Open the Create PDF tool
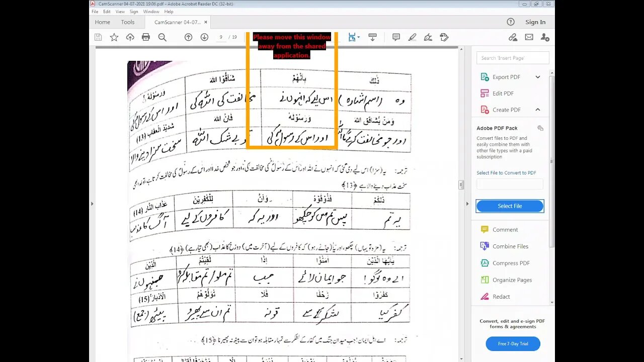 click(x=506, y=110)
